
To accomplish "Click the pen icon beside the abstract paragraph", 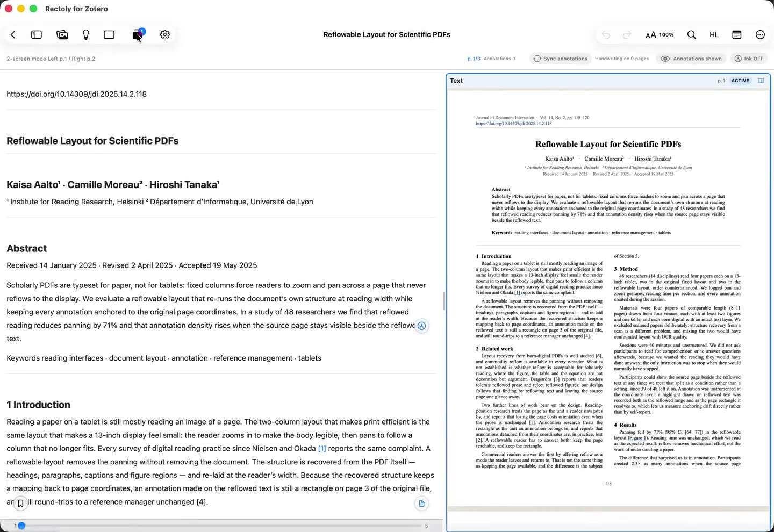I will click(422, 326).
